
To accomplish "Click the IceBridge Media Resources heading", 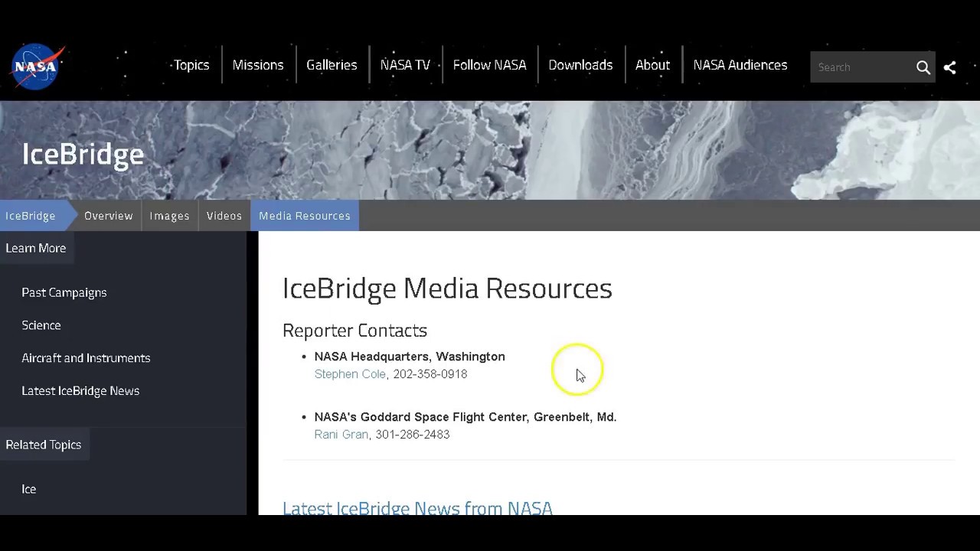I will pyautogui.click(x=447, y=289).
